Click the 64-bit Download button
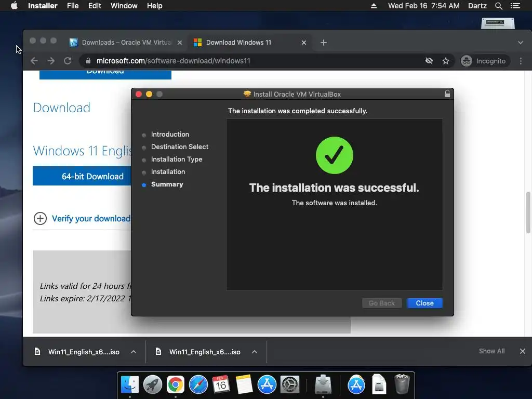This screenshot has width=532, height=399. [82, 176]
